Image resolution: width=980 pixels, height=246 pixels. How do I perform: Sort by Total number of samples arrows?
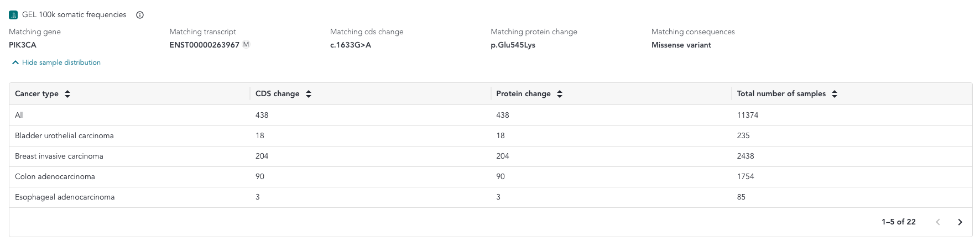tap(835, 94)
